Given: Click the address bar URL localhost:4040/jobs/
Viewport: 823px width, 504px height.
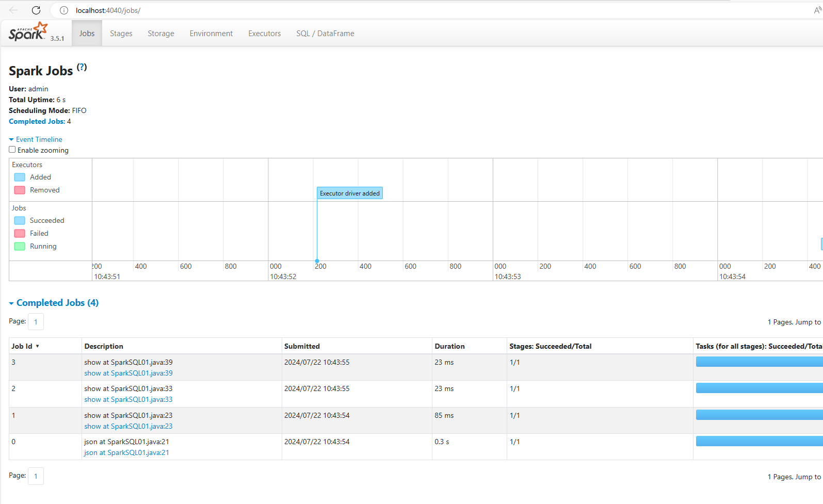Looking at the screenshot, I should pyautogui.click(x=108, y=10).
